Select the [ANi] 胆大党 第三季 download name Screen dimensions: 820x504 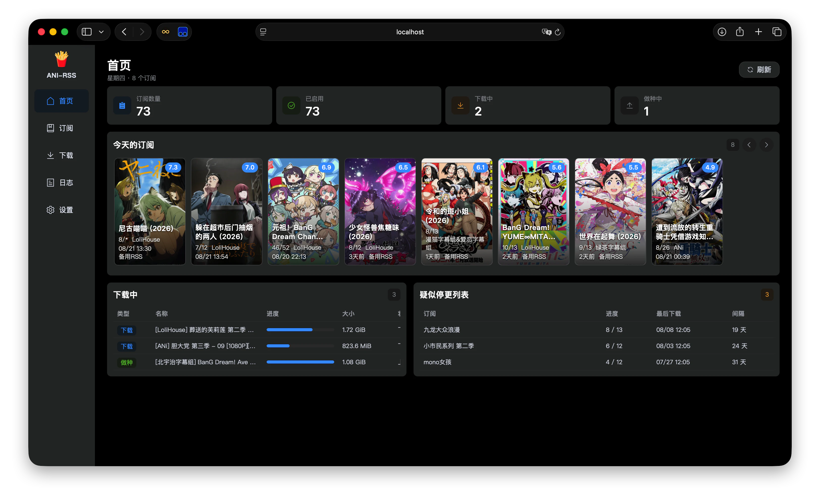pyautogui.click(x=205, y=346)
